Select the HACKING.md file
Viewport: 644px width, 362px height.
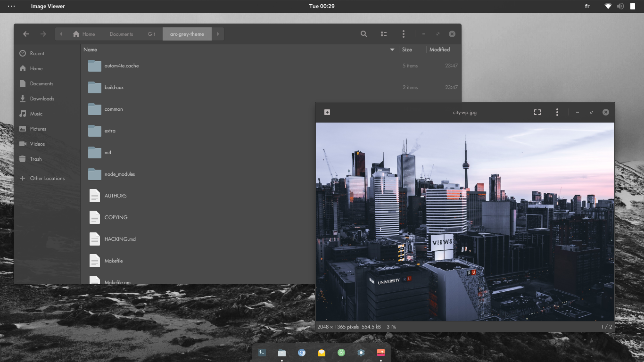(120, 239)
